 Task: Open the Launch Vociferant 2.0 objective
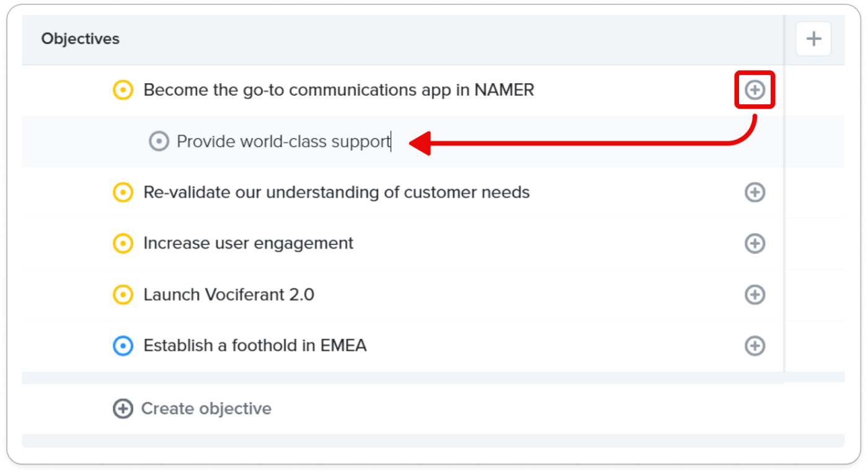pyautogui.click(x=229, y=294)
